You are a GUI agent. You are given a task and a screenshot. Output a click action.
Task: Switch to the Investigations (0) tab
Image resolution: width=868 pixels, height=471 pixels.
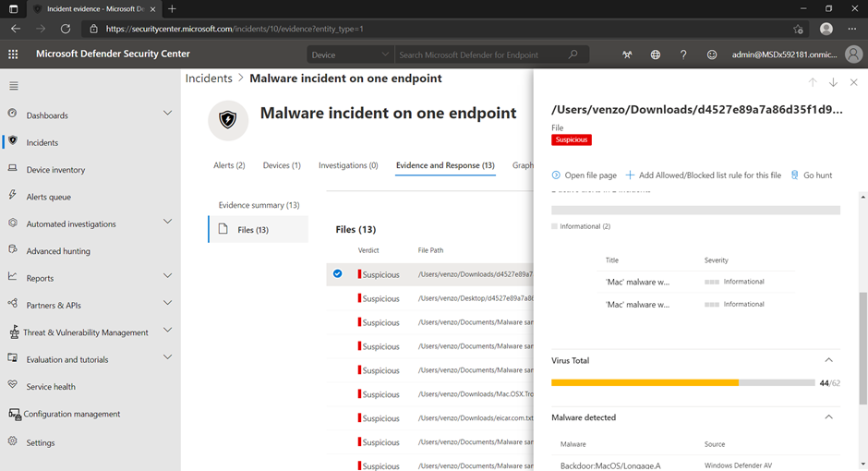[348, 165]
